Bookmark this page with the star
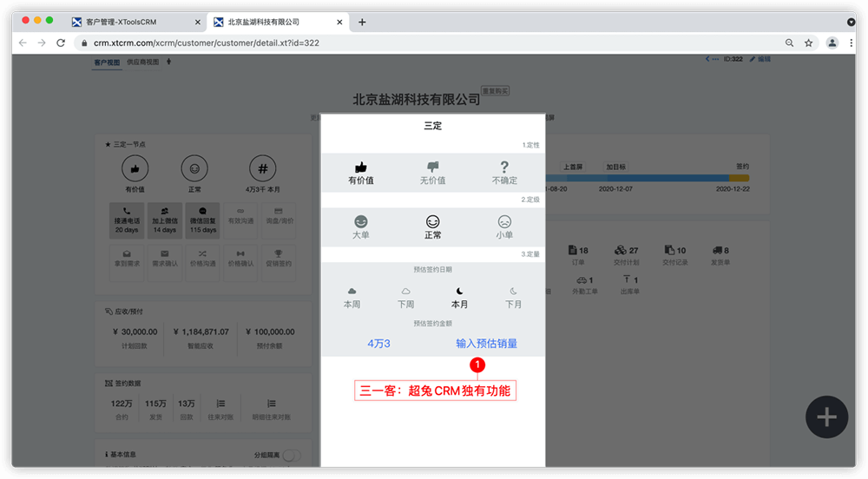 click(808, 43)
